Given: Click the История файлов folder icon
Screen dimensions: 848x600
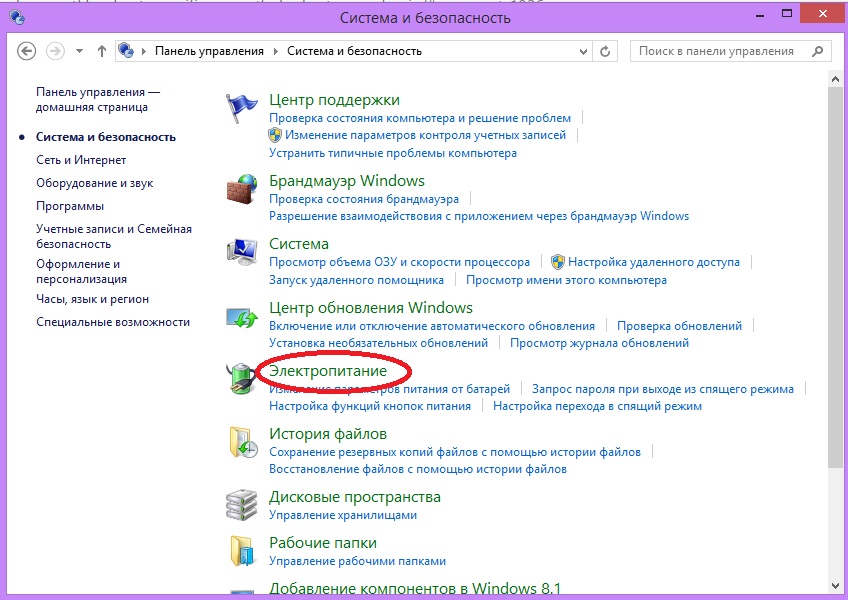Looking at the screenshot, I should [242, 442].
